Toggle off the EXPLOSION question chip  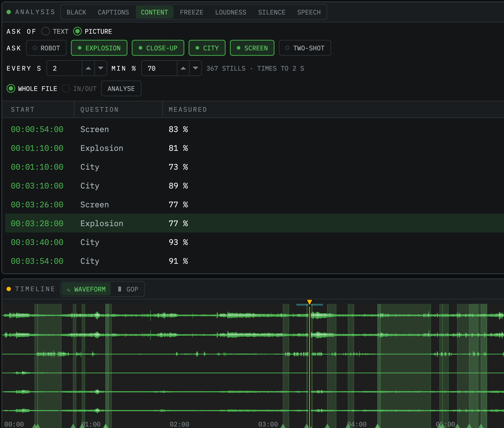(x=99, y=48)
